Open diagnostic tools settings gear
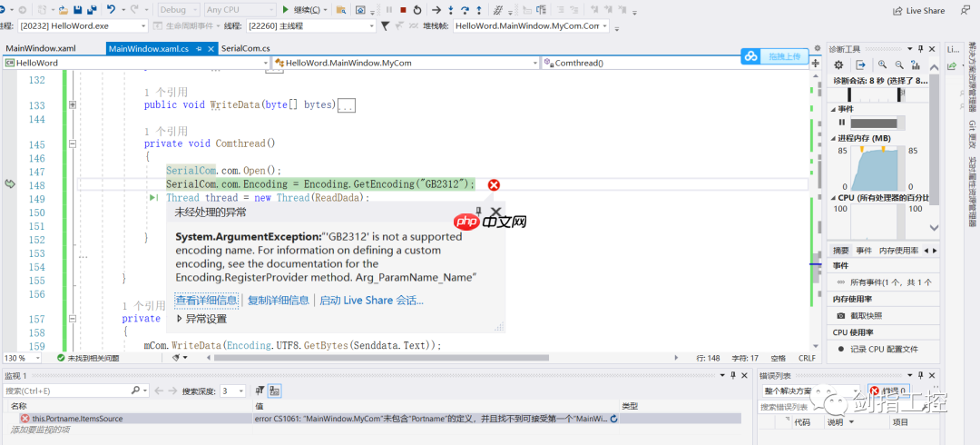Screen dimensions: 980x445 click(x=838, y=65)
